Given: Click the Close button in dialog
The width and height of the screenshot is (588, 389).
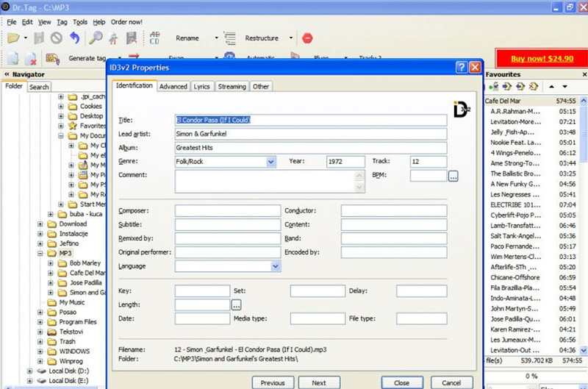Looking at the screenshot, I should click(402, 382).
